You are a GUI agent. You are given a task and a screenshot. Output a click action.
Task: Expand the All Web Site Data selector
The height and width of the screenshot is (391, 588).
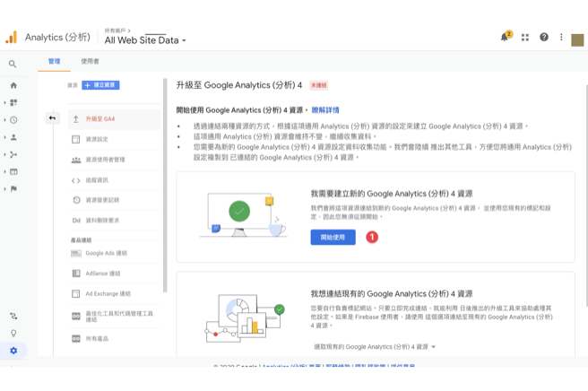click(x=145, y=40)
